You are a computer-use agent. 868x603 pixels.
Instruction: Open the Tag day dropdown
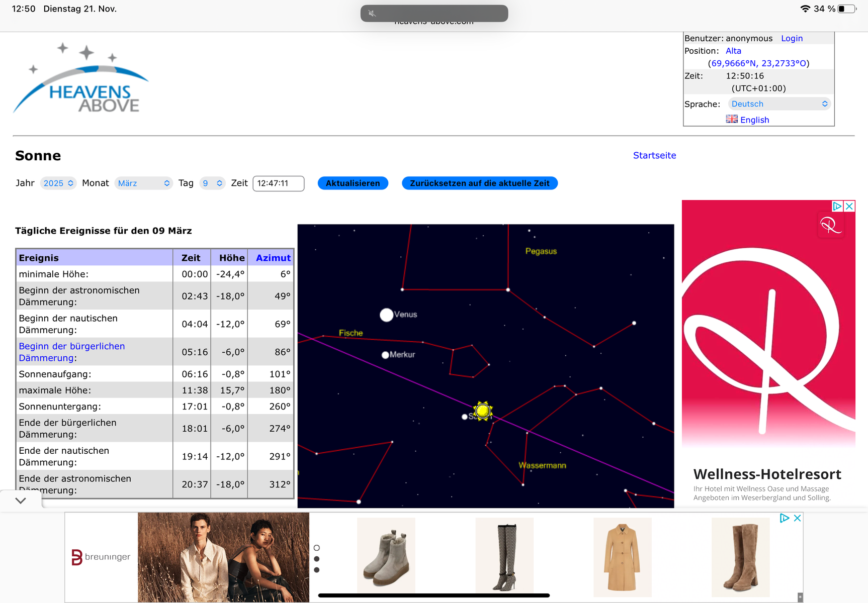point(212,183)
